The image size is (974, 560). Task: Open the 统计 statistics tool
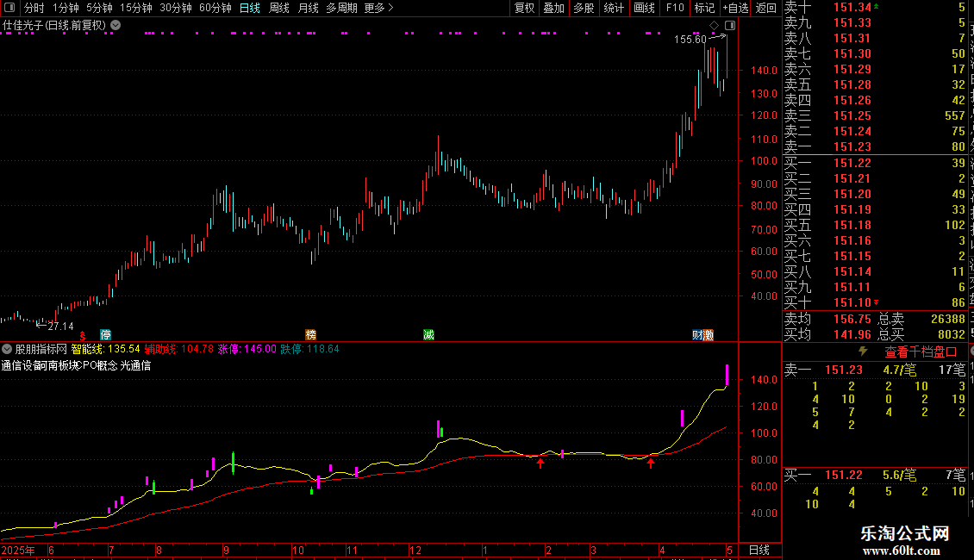614,8
